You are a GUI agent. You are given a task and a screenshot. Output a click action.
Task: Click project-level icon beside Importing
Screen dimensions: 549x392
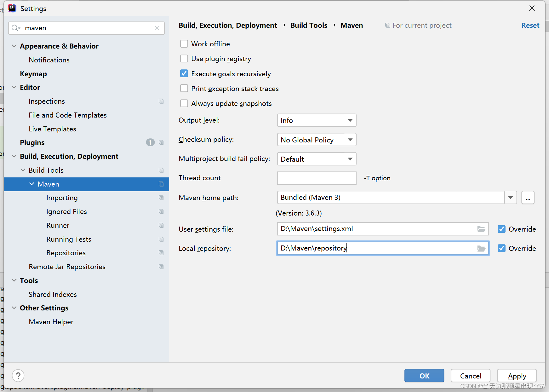click(161, 198)
